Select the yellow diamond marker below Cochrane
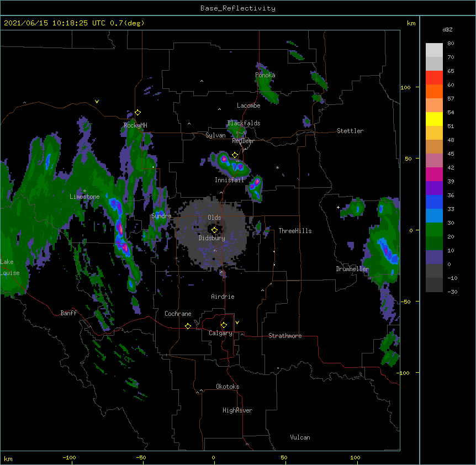This screenshot has height=465, width=476. click(188, 326)
